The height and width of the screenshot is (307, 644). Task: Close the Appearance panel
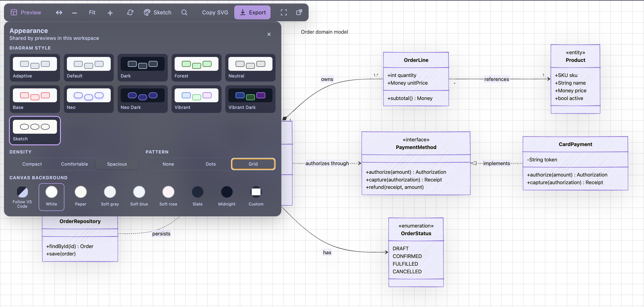(x=269, y=34)
